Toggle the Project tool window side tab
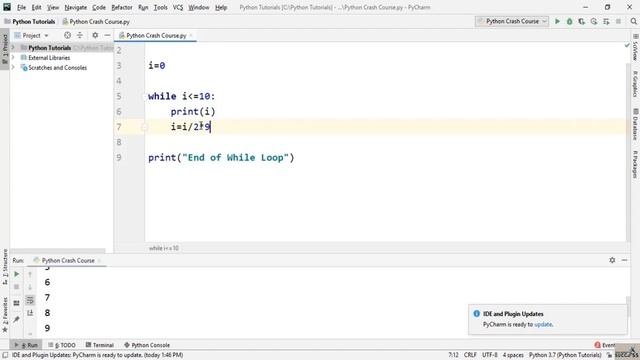Viewport: 640px width, 360px height. [5, 49]
